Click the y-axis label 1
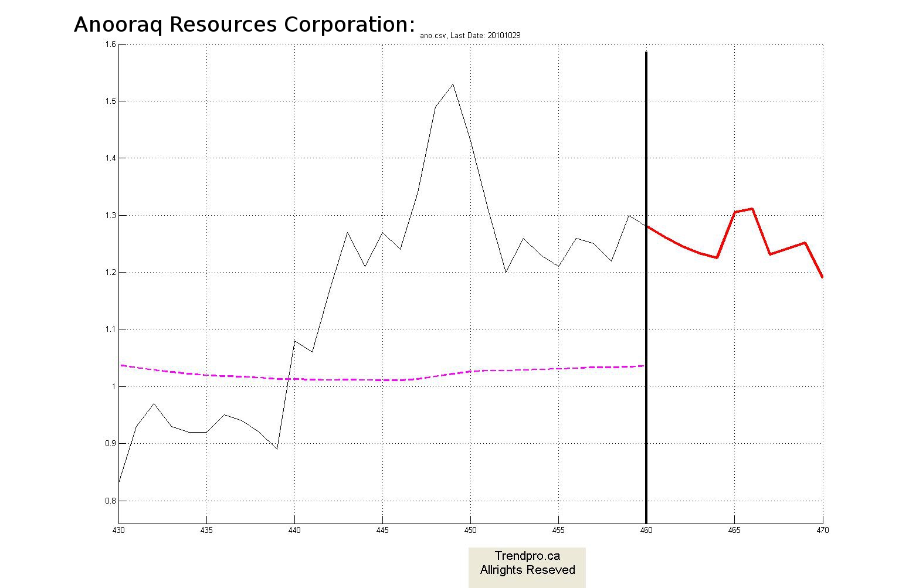The height and width of the screenshot is (588, 909). [x=114, y=386]
